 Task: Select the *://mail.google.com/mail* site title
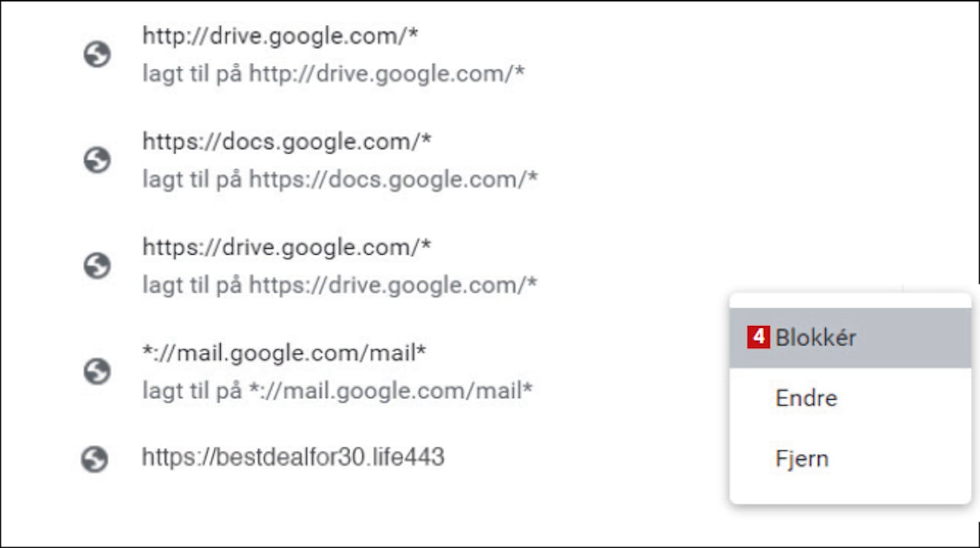pos(284,353)
